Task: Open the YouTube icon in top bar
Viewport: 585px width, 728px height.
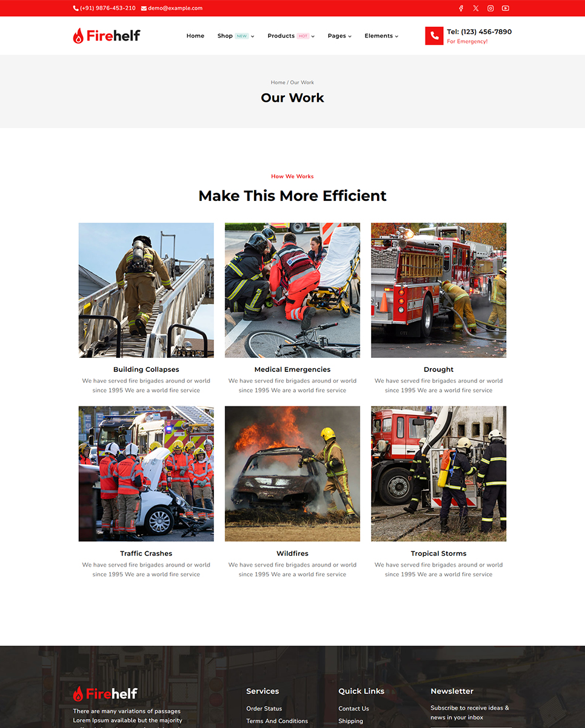Action: [x=506, y=8]
